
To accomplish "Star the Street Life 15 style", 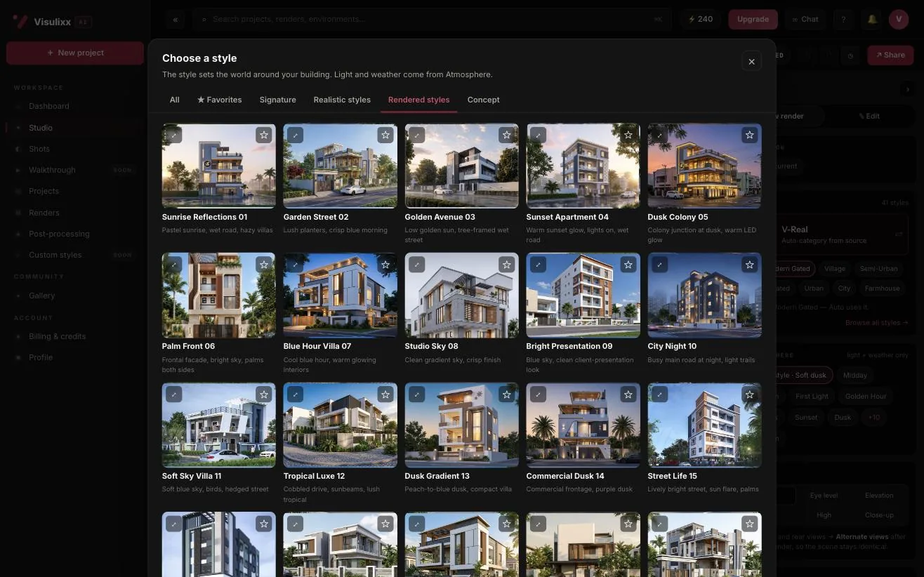I will (750, 394).
